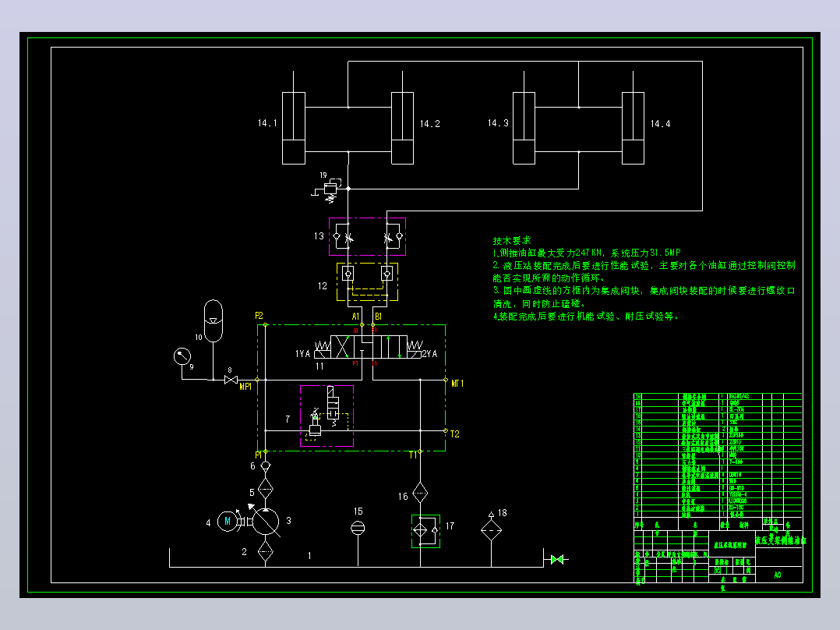
Task: Select the solenoid directional valve 11
Action: tap(368, 347)
